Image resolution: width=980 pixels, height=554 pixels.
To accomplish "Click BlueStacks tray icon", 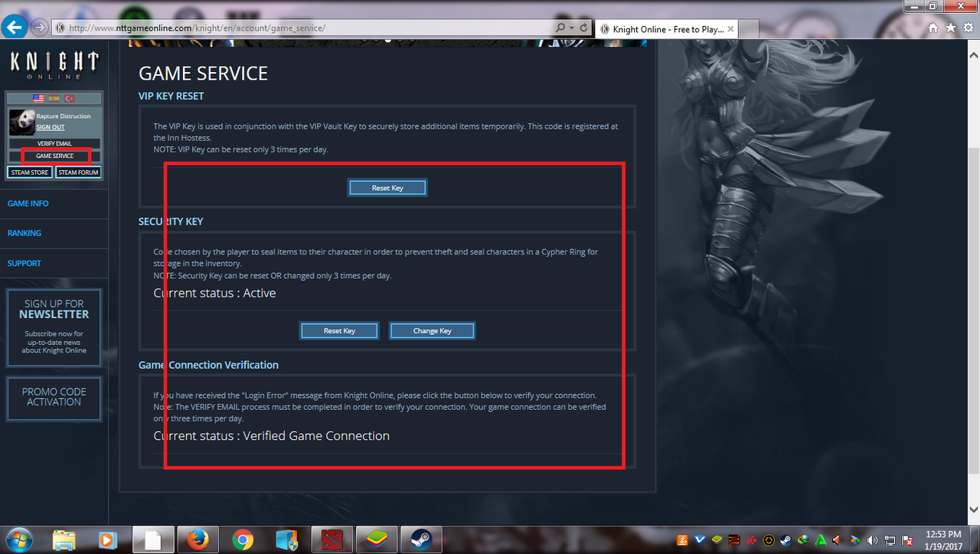I will 717,540.
